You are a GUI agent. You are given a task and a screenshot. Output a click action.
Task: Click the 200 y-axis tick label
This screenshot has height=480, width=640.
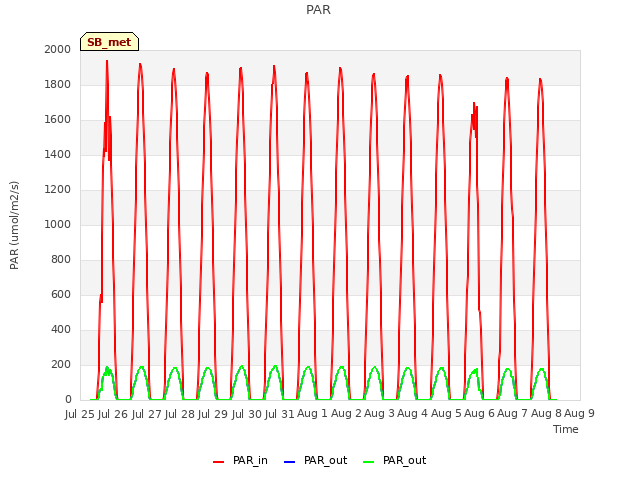pos(61,364)
